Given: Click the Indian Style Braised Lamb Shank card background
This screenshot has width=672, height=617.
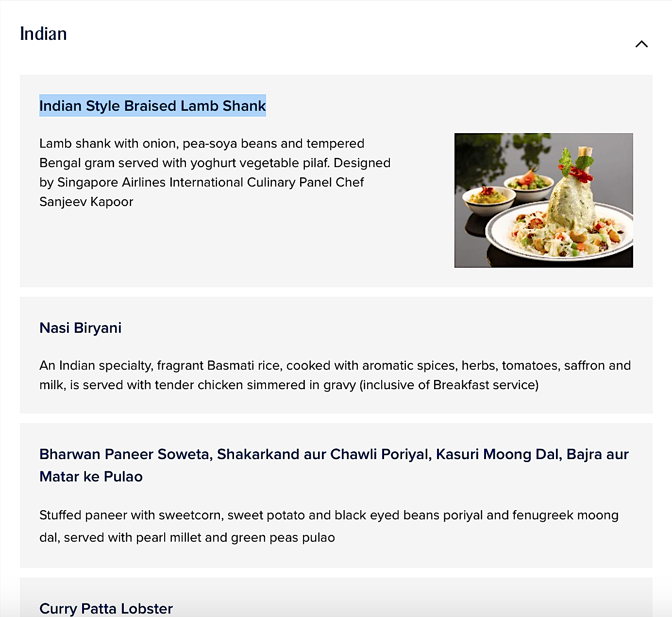Looking at the screenshot, I should [336, 181].
